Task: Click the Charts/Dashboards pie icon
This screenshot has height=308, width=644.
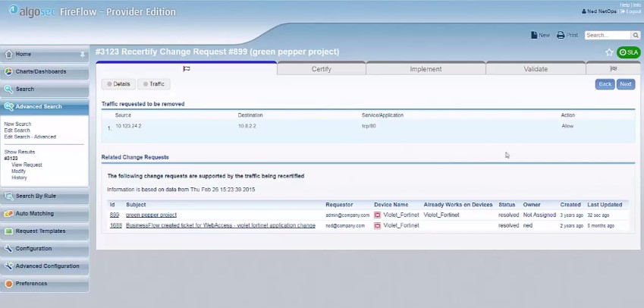Action: (x=8, y=72)
